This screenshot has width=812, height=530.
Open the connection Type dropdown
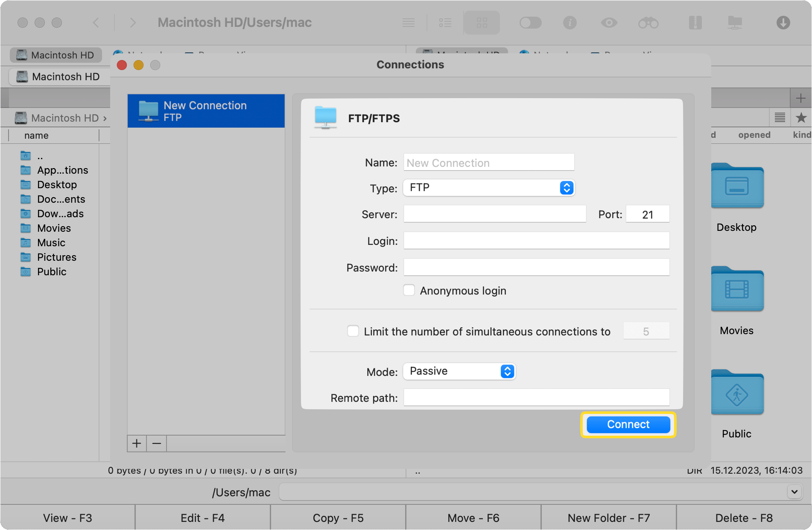(x=488, y=188)
